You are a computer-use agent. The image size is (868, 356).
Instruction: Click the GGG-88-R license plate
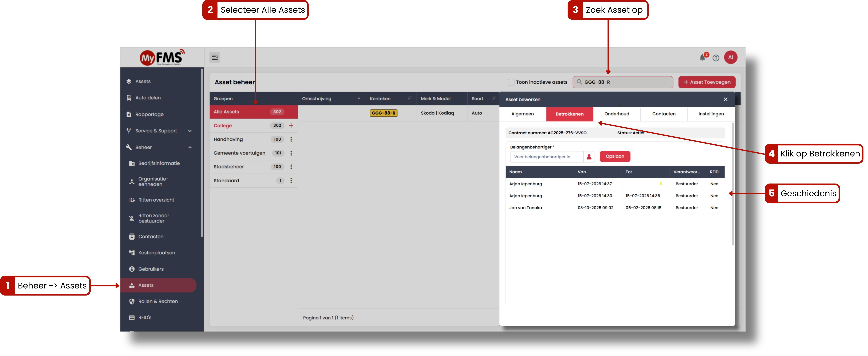(x=383, y=113)
